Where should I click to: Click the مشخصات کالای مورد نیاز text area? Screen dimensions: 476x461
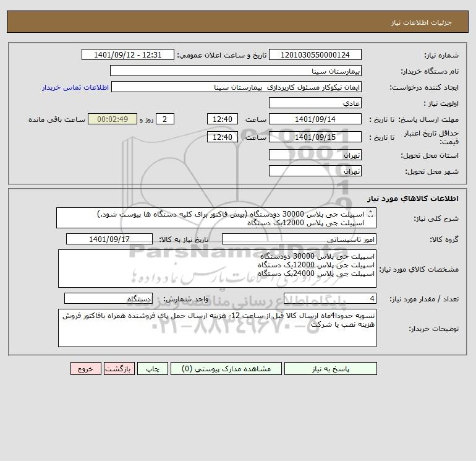click(x=217, y=269)
